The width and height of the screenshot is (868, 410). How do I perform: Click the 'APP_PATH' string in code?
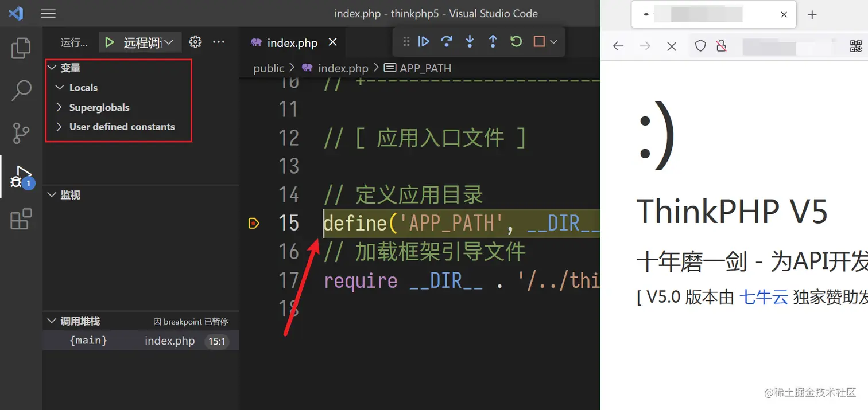[x=453, y=223]
